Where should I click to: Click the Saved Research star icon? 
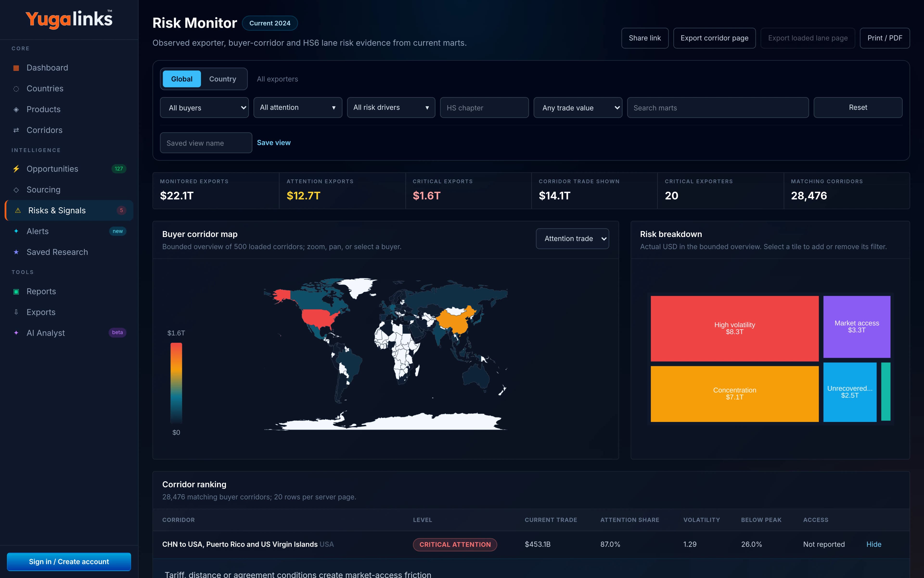coord(16,252)
